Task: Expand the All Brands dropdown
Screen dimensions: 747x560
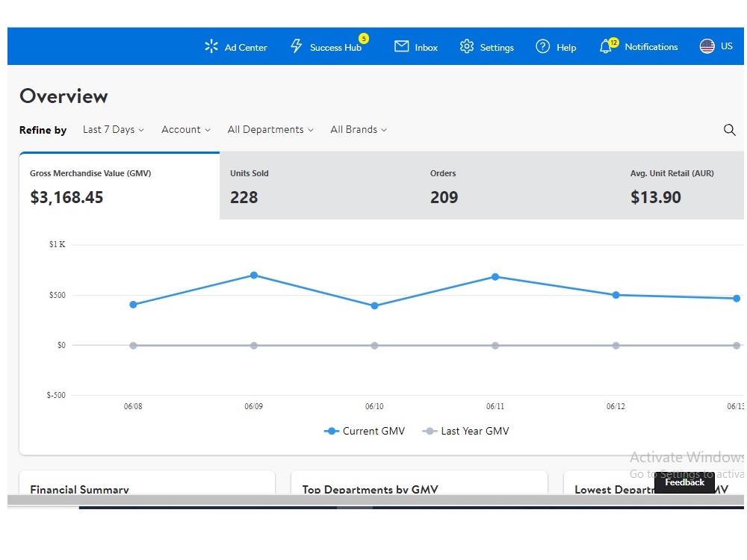Action: [359, 129]
